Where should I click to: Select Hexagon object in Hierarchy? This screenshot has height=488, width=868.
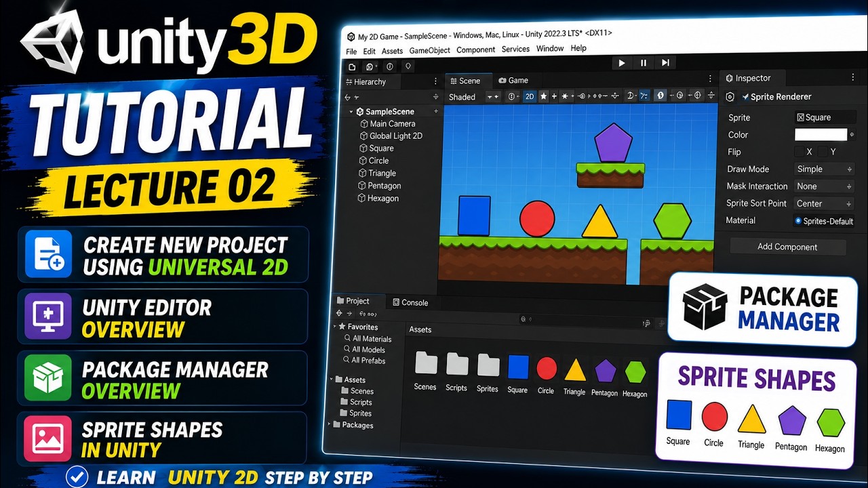pos(378,199)
